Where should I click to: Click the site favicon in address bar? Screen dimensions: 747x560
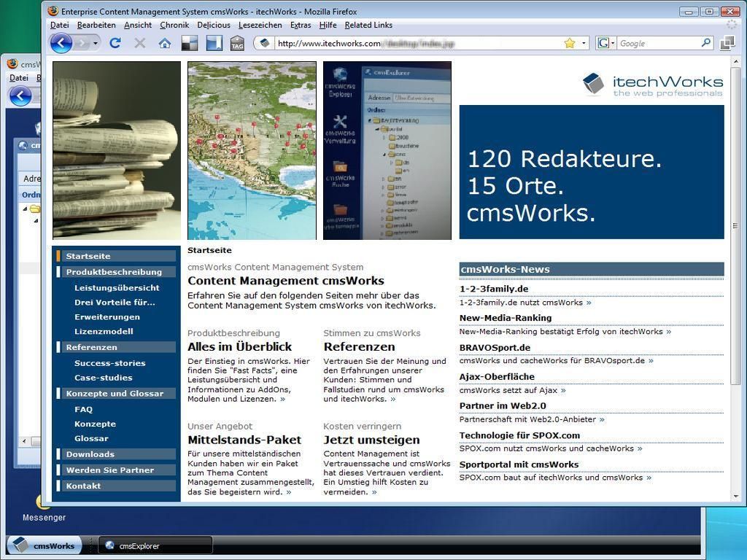(x=264, y=43)
